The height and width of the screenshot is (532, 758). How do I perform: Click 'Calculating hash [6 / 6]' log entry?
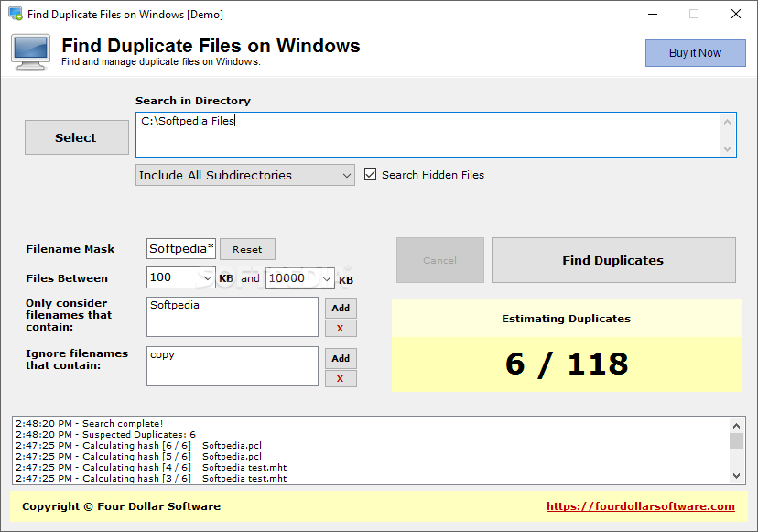139,445
